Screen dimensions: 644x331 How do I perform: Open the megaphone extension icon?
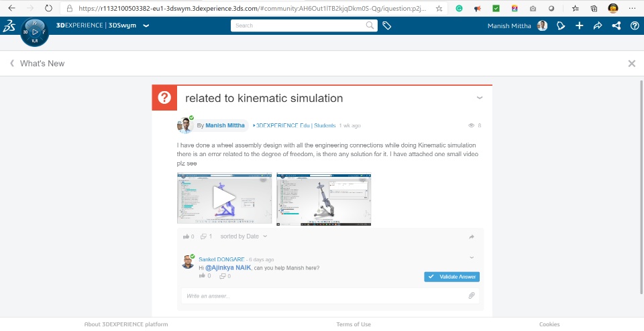click(x=478, y=8)
